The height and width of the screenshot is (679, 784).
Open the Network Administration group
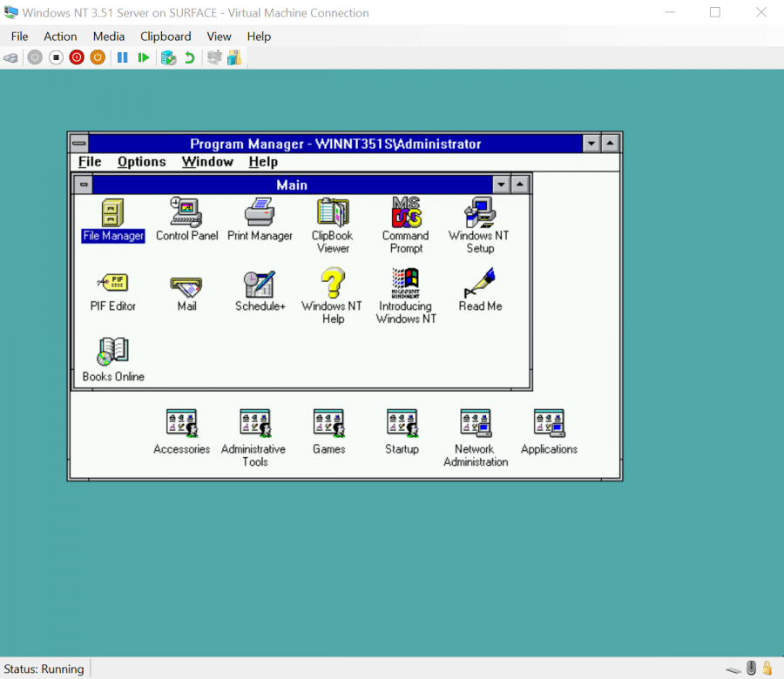pyautogui.click(x=476, y=424)
